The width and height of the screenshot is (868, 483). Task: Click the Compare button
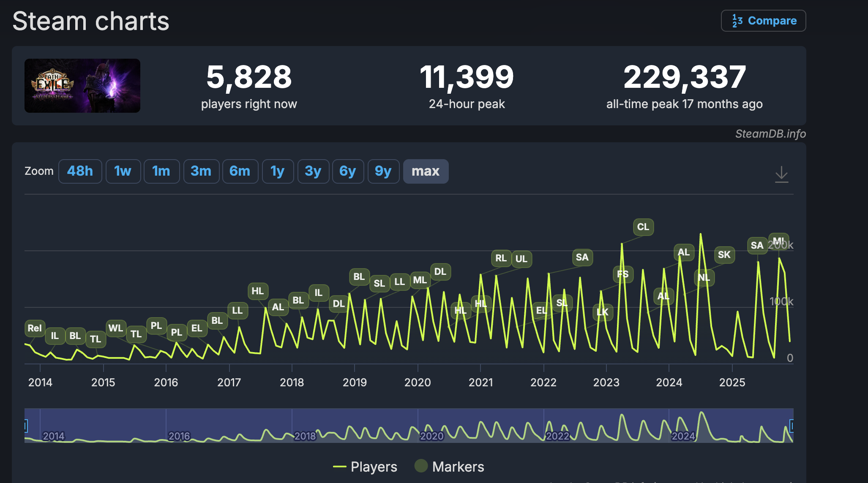(x=763, y=21)
